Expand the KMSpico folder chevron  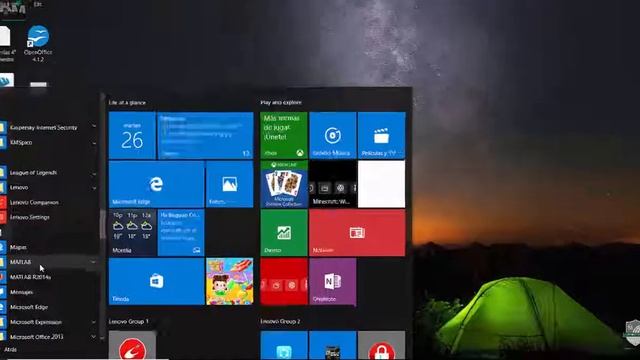(94, 142)
